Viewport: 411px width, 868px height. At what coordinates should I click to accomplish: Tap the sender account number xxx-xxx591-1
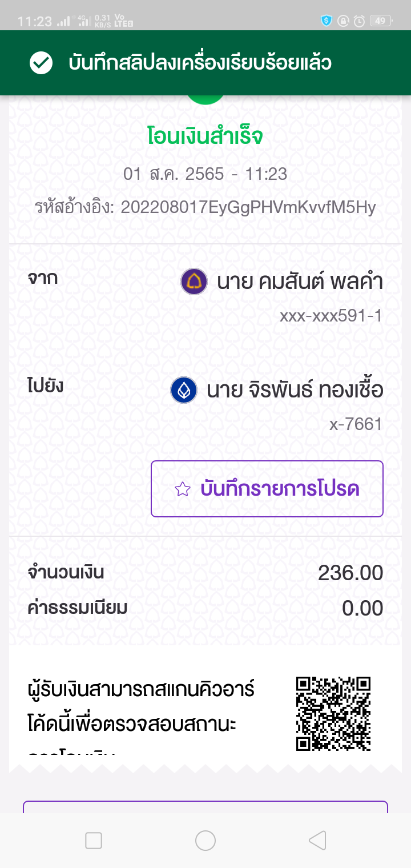[331, 316]
